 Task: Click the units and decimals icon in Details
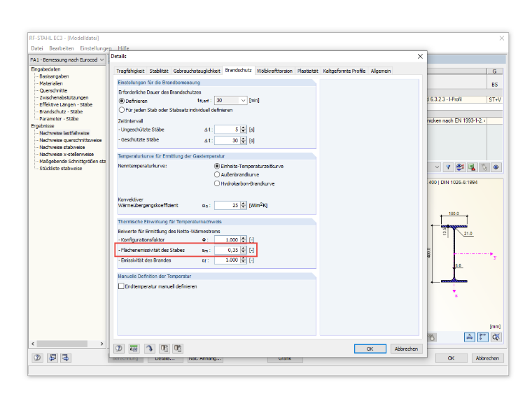click(x=134, y=349)
